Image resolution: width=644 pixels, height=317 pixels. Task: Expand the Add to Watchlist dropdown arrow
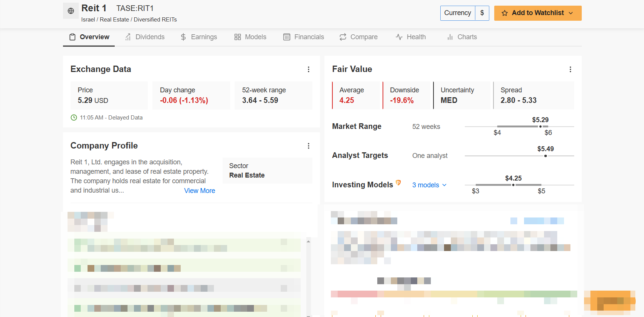coord(571,13)
